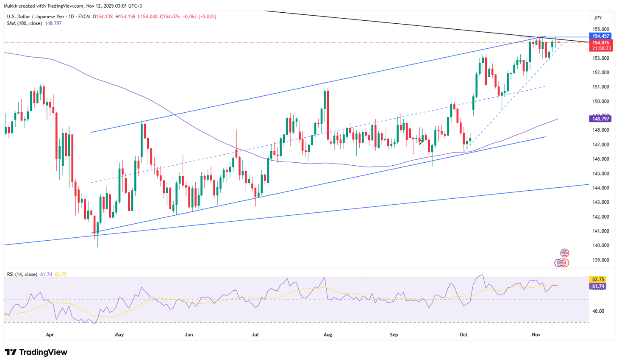Viewport: 619px width, 364px height.
Task: Click the yellow 62.75 RSI value label
Action: 598,280
